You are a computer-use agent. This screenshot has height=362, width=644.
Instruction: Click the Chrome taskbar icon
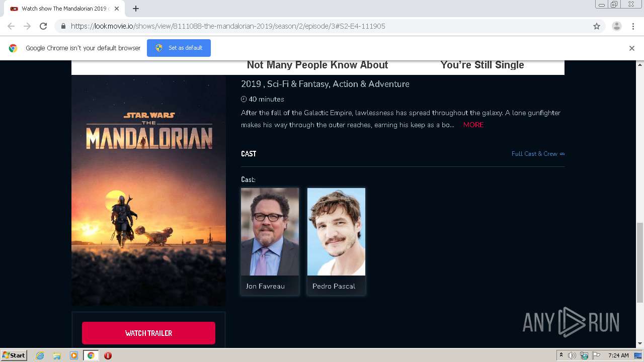(91, 355)
